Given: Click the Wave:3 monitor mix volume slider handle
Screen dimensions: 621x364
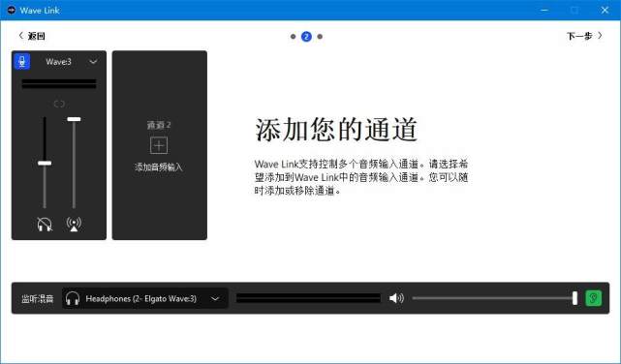Looking at the screenshot, I should pyautogui.click(x=45, y=163).
